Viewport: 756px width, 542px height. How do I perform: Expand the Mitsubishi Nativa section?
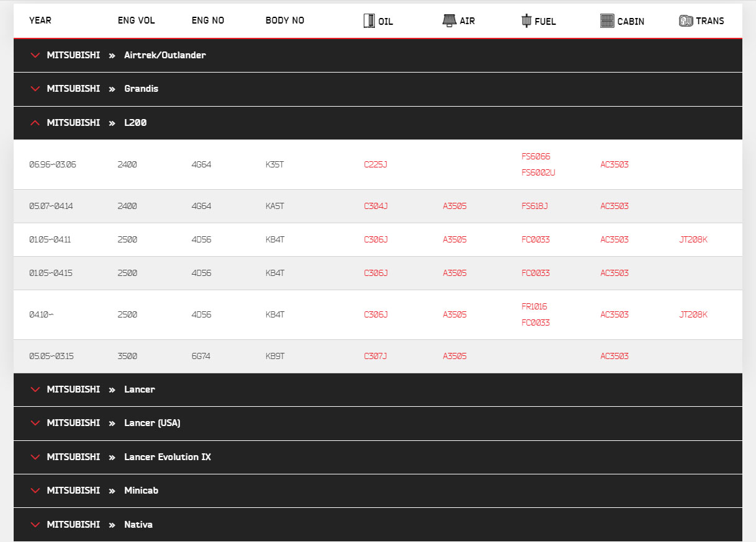coord(378,525)
